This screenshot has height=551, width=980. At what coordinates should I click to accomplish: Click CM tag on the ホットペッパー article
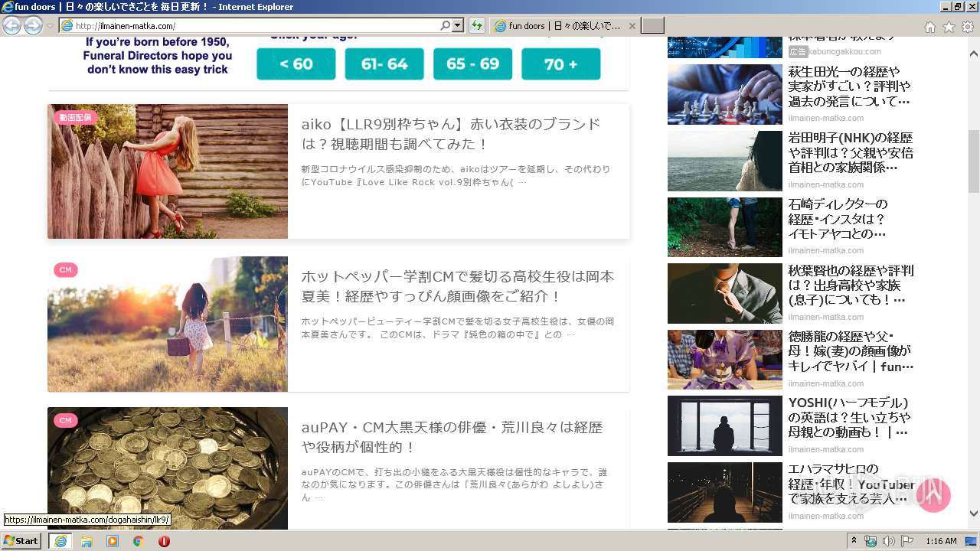coord(66,270)
